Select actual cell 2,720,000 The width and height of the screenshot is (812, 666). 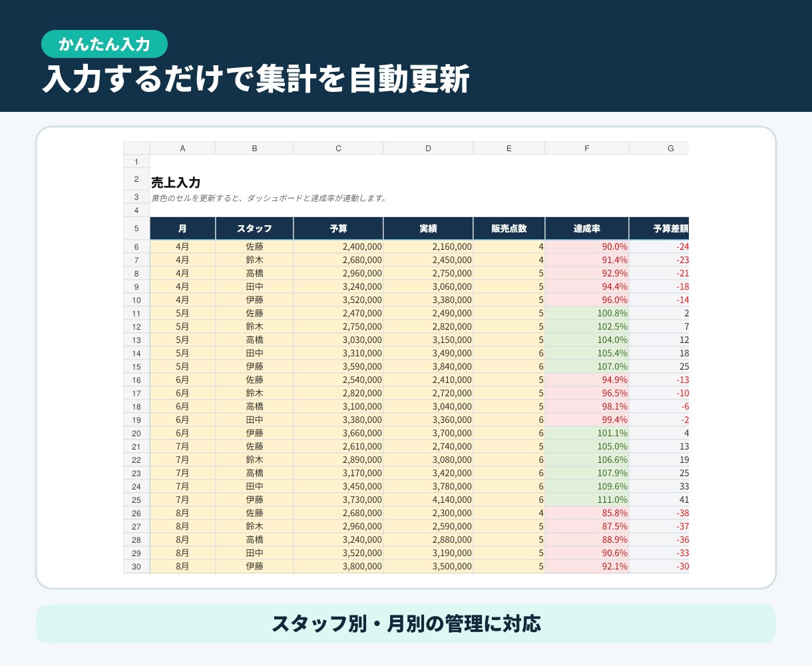428,393
